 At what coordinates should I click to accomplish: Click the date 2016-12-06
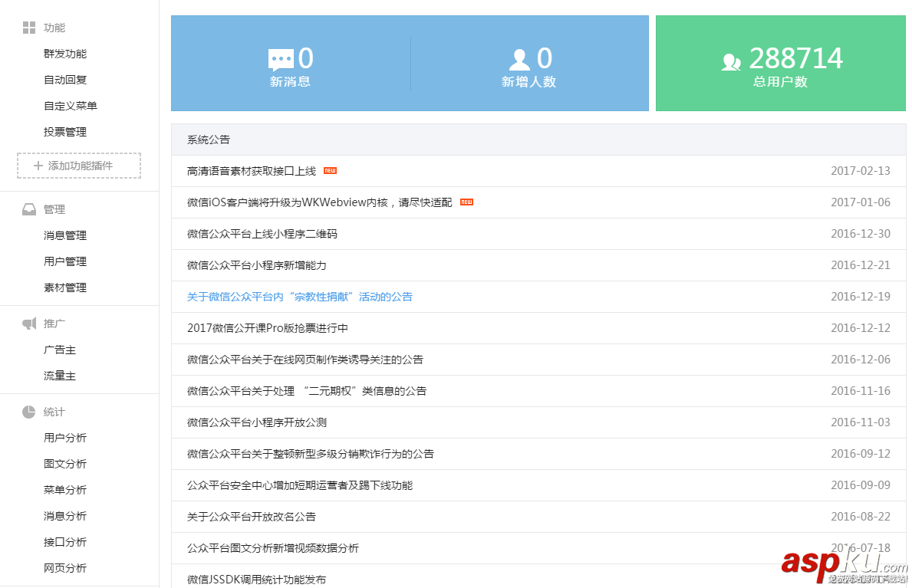pyautogui.click(x=861, y=360)
